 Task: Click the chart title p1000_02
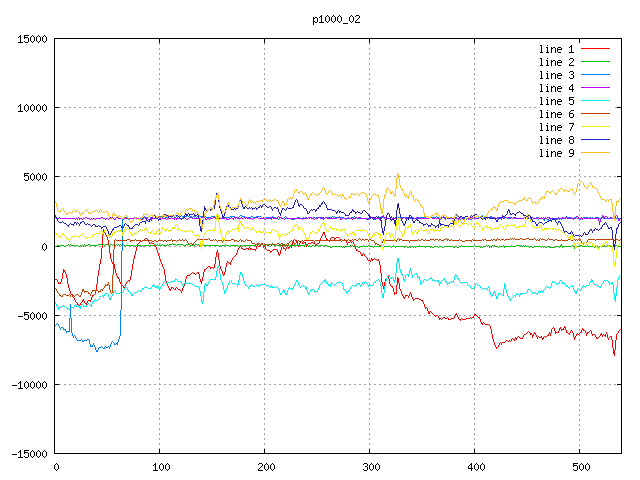point(335,19)
